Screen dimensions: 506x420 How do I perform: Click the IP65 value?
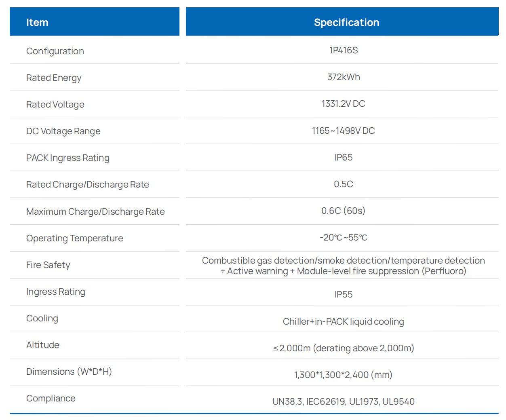point(344,158)
